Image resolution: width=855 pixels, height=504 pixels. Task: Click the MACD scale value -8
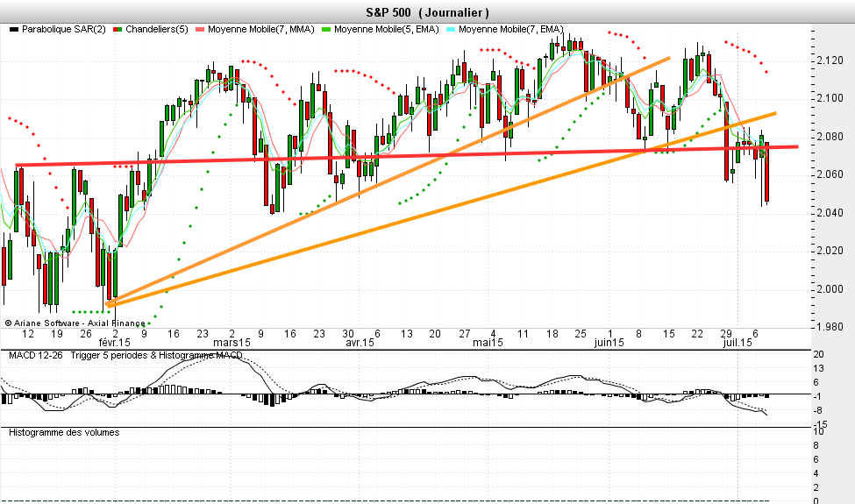click(817, 411)
